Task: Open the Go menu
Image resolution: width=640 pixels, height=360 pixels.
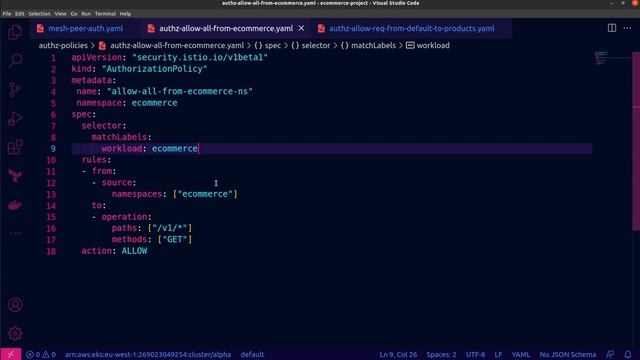Action: [74, 14]
